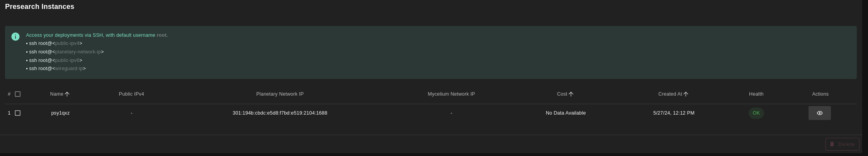Click the 5/27/24, 12:12 PM creation date
The width and height of the screenshot is (868, 156).
pyautogui.click(x=673, y=113)
